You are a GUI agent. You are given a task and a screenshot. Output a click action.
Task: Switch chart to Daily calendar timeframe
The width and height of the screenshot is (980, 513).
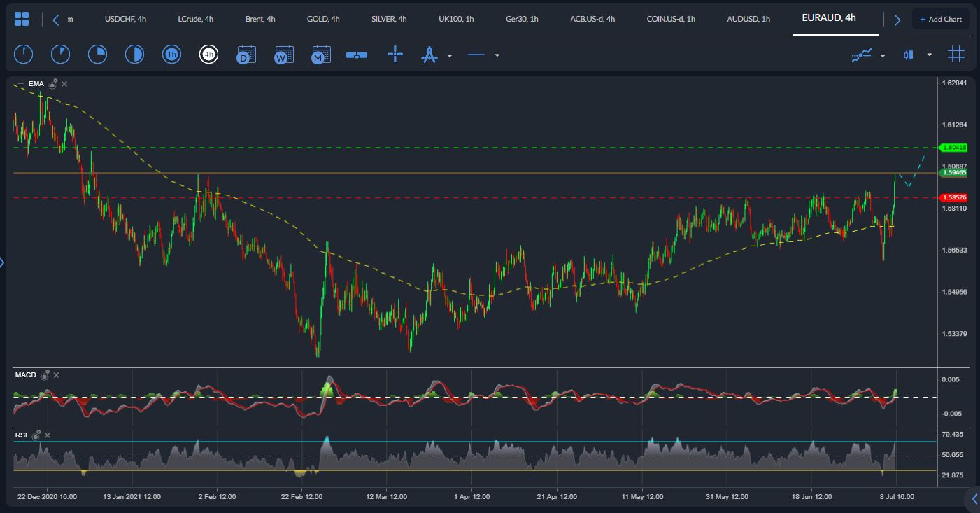pos(246,55)
